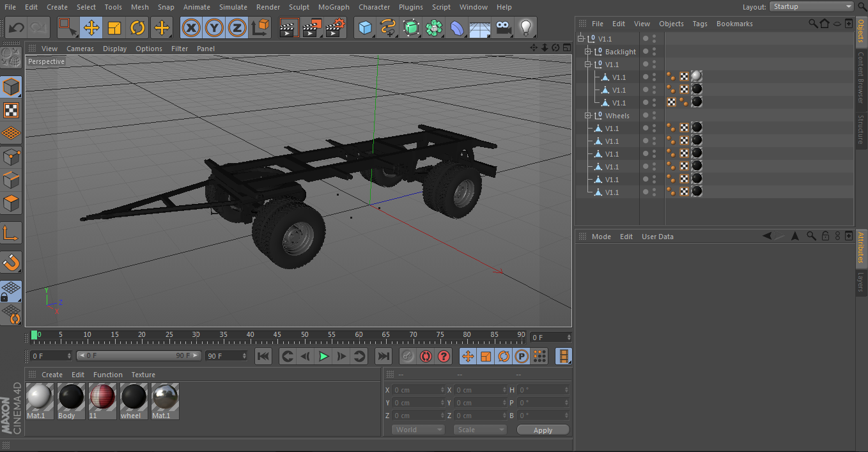Collapse the Wheels group in Objects
This screenshot has width=868, height=452.
click(x=588, y=116)
